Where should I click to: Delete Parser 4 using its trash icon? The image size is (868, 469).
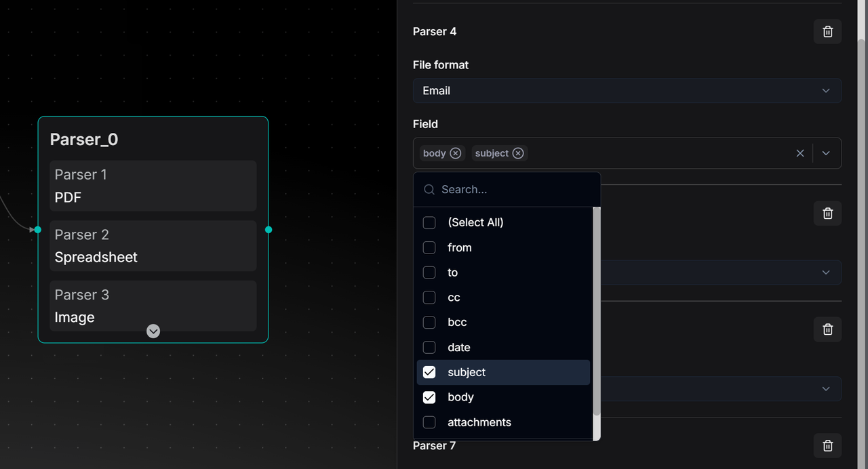[x=827, y=32]
